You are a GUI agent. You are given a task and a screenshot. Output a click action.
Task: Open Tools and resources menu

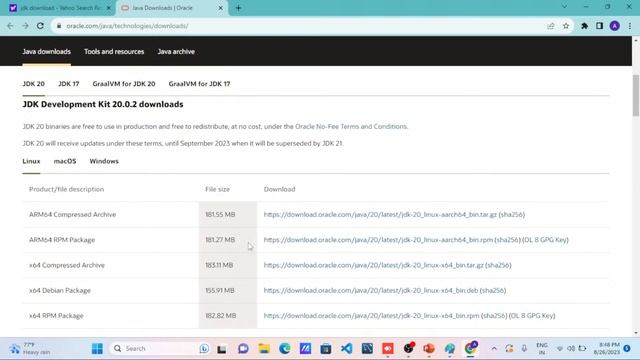114,51
